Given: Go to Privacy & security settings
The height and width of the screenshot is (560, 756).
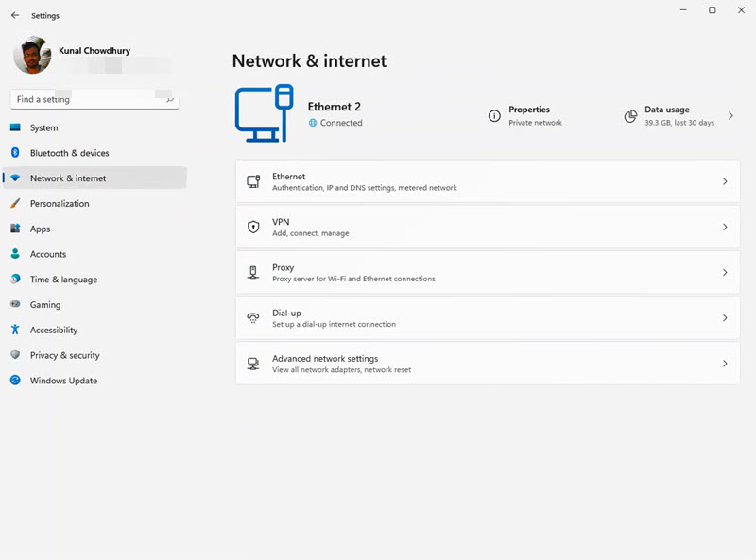Looking at the screenshot, I should tap(94, 355).
